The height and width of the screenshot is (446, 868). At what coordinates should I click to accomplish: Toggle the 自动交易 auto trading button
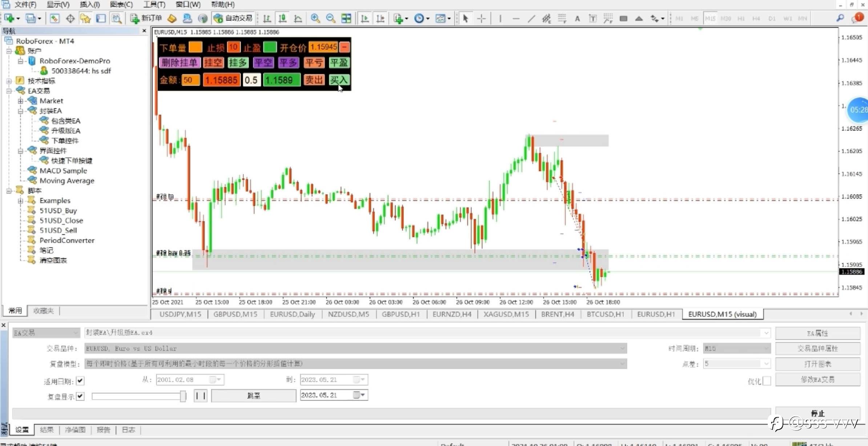point(233,18)
